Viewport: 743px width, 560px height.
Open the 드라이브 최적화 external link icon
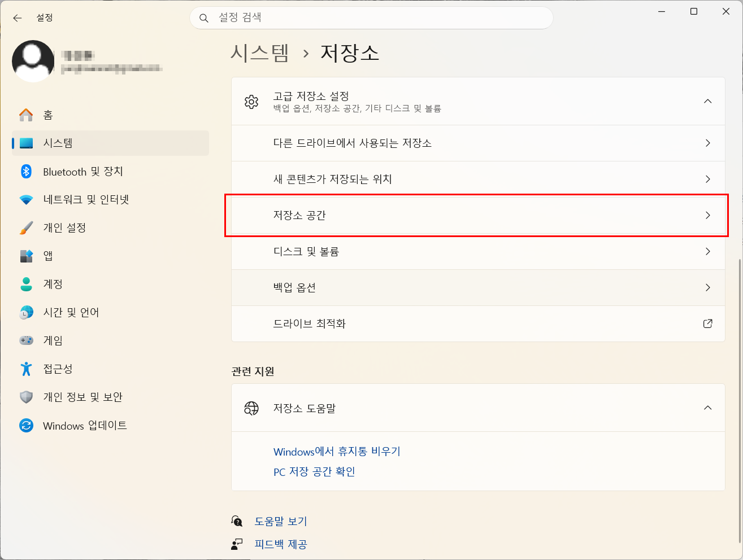tap(707, 323)
